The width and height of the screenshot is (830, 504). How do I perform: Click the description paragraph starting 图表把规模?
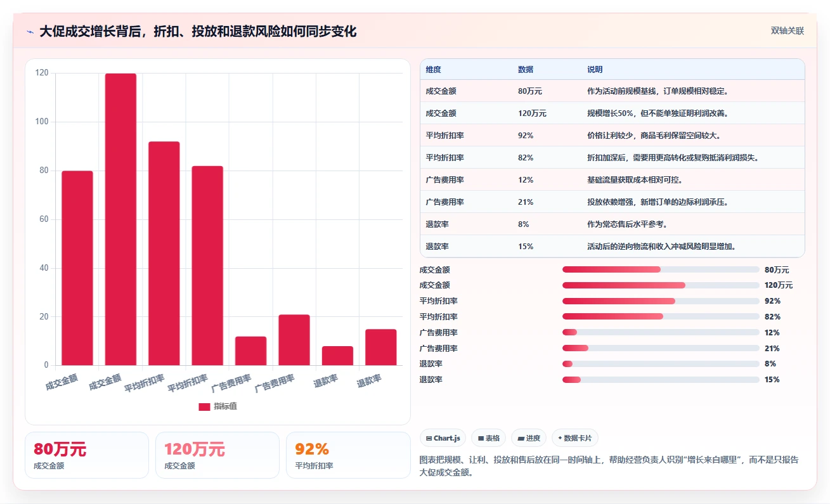(612, 466)
